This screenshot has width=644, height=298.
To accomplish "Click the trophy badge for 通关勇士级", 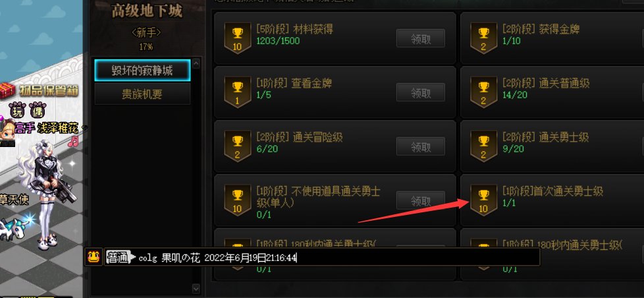I will (483, 146).
